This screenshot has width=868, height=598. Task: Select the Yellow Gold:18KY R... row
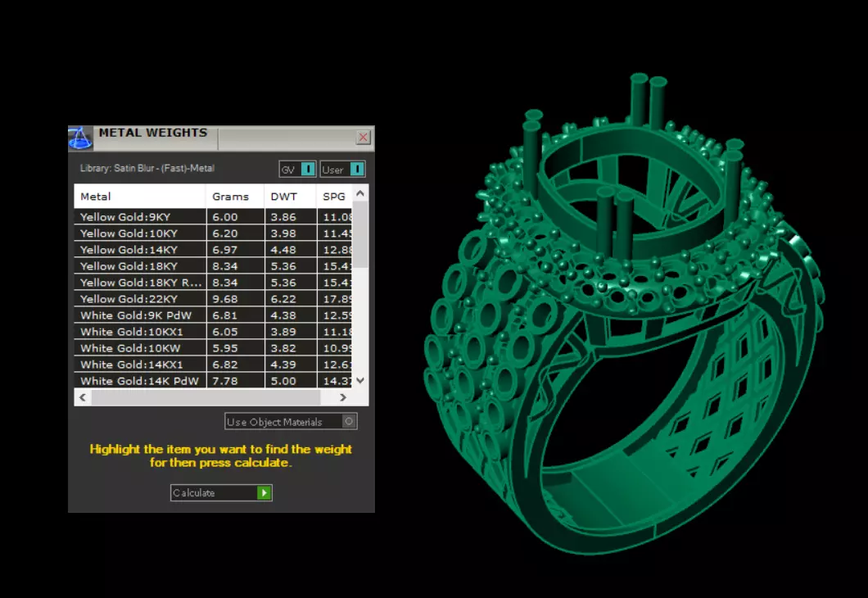click(213, 283)
